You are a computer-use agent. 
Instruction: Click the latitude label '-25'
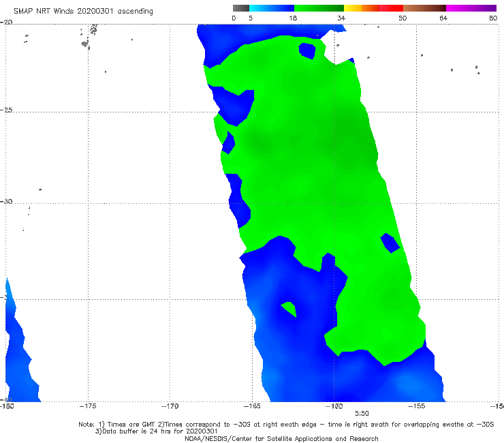coord(6,110)
